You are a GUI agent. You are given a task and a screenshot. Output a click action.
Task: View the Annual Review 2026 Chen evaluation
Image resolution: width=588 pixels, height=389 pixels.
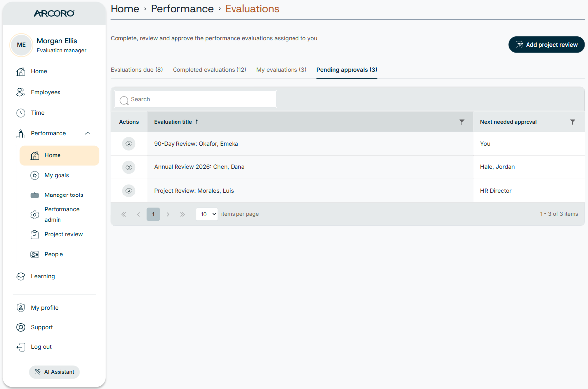[x=128, y=167]
